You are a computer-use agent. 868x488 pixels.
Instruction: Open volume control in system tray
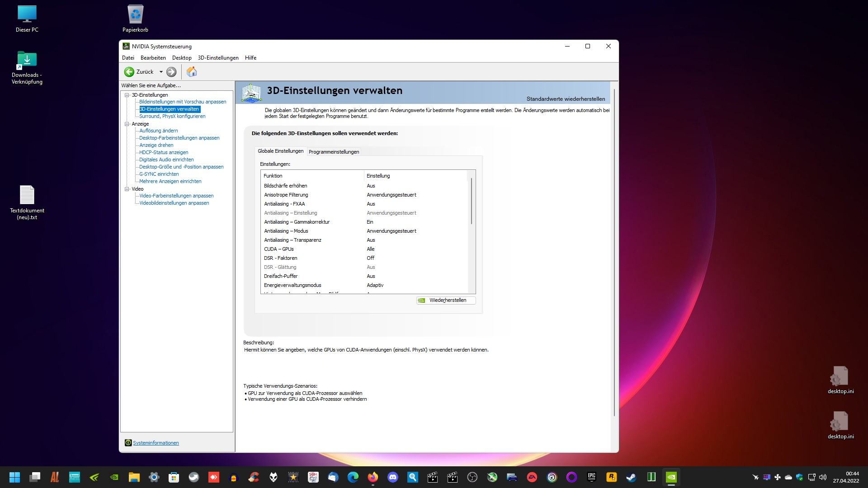coord(823,477)
